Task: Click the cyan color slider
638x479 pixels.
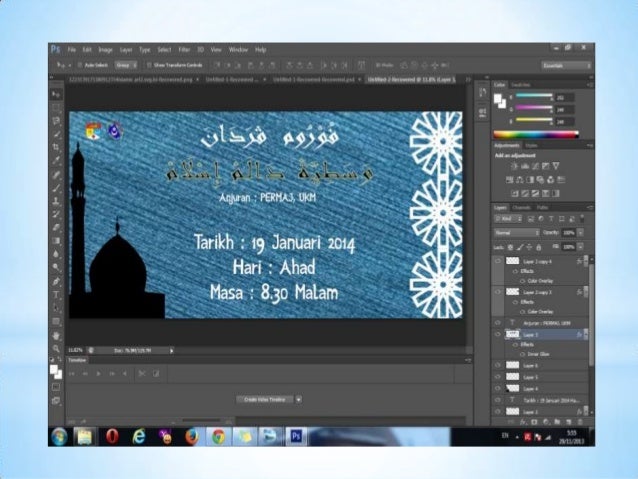Action: (x=534, y=95)
